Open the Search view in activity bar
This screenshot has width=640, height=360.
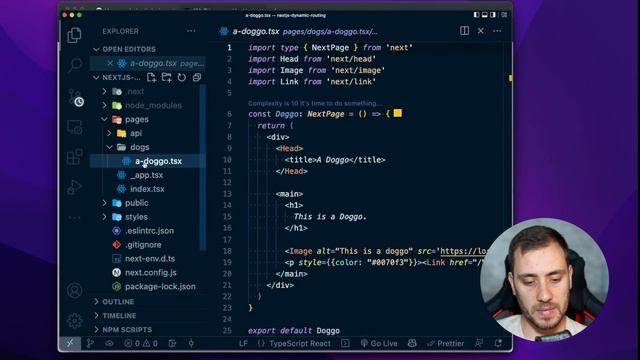pyautogui.click(x=75, y=65)
